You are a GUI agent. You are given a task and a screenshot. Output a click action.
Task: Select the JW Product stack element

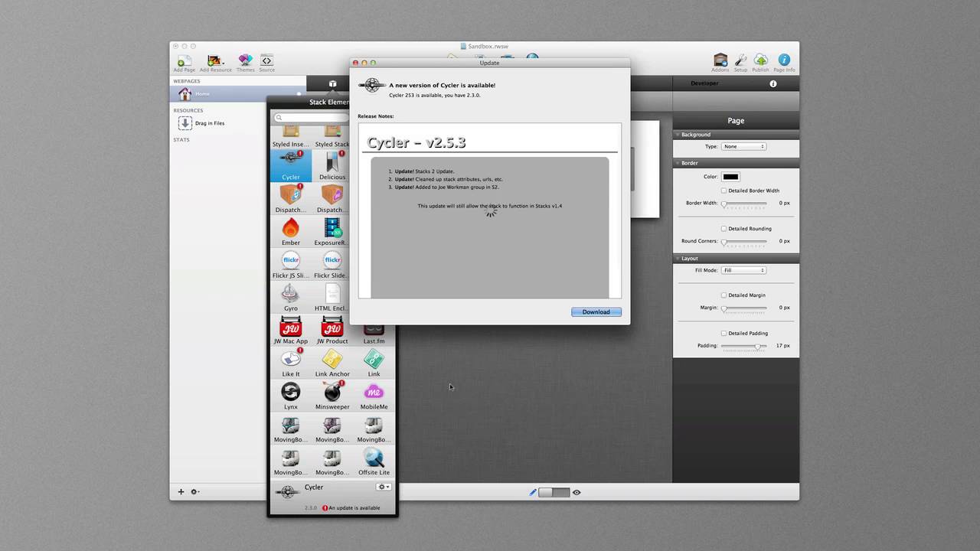pos(332,330)
